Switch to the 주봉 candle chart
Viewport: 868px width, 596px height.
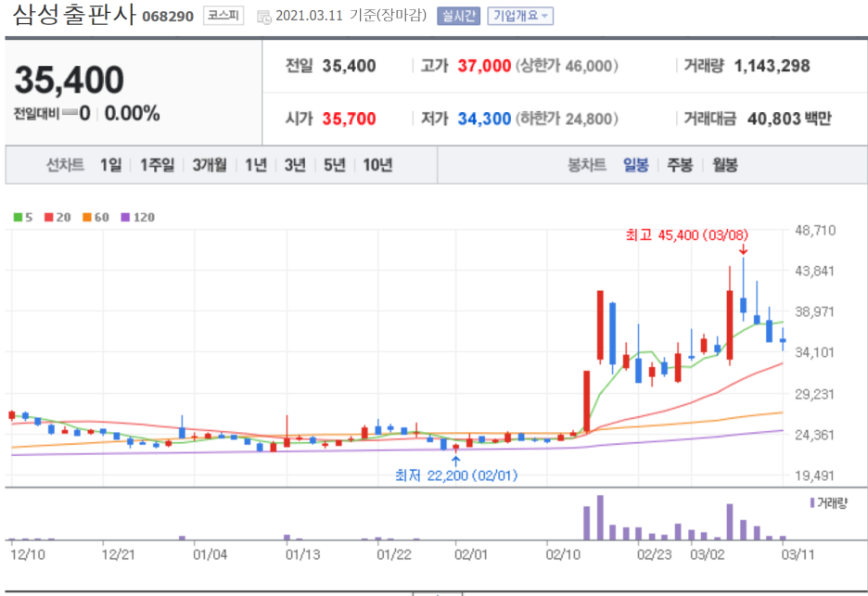click(x=680, y=165)
